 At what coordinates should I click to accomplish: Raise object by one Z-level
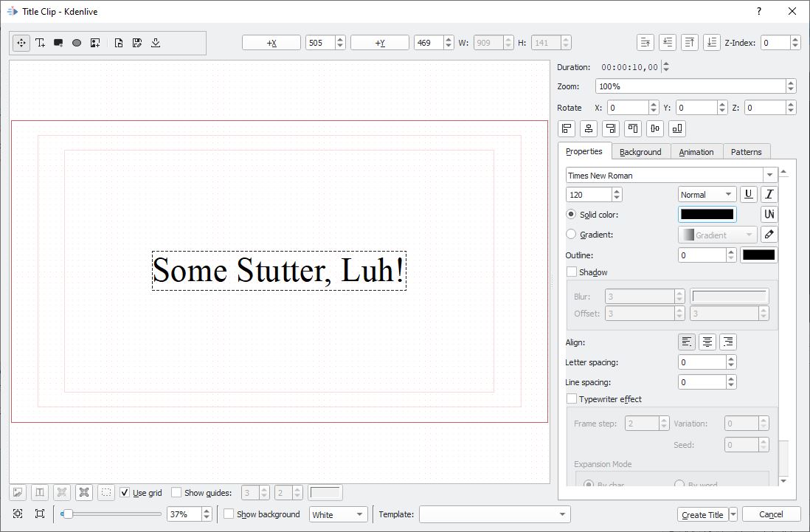pos(645,42)
